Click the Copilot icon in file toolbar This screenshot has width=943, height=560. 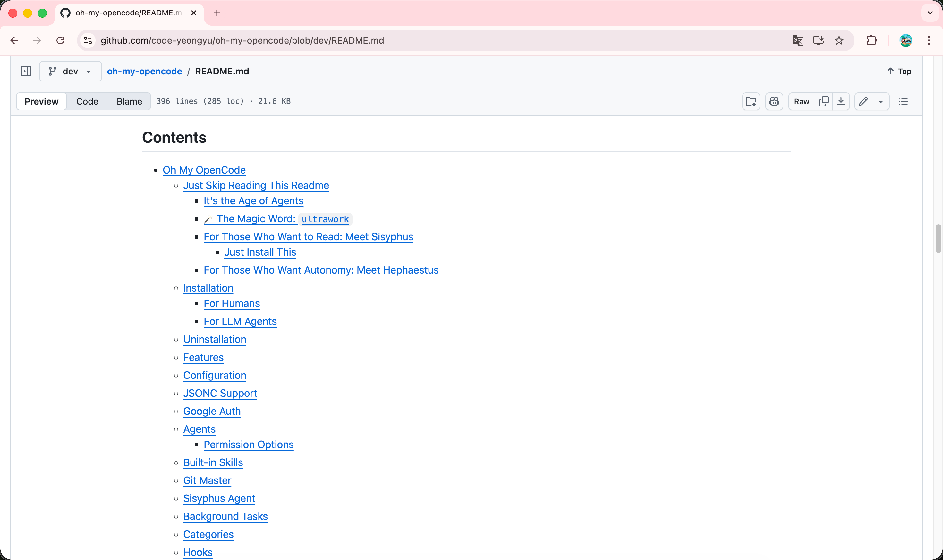pyautogui.click(x=774, y=101)
